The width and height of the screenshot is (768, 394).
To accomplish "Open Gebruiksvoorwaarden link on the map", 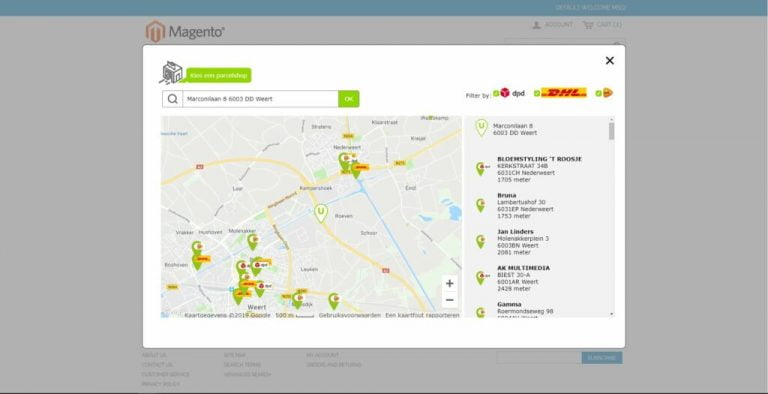I will click(x=350, y=315).
